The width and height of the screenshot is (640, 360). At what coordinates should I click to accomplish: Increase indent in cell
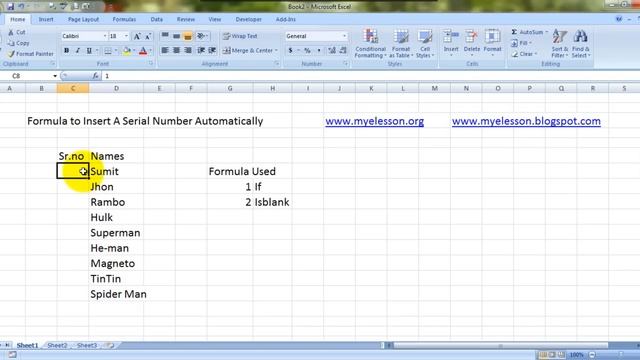tap(212, 50)
